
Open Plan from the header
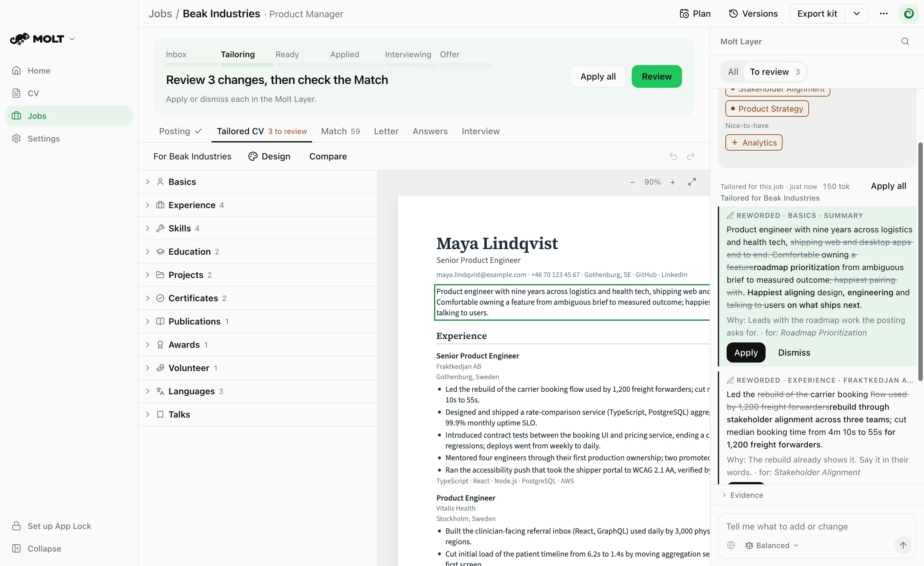point(695,14)
